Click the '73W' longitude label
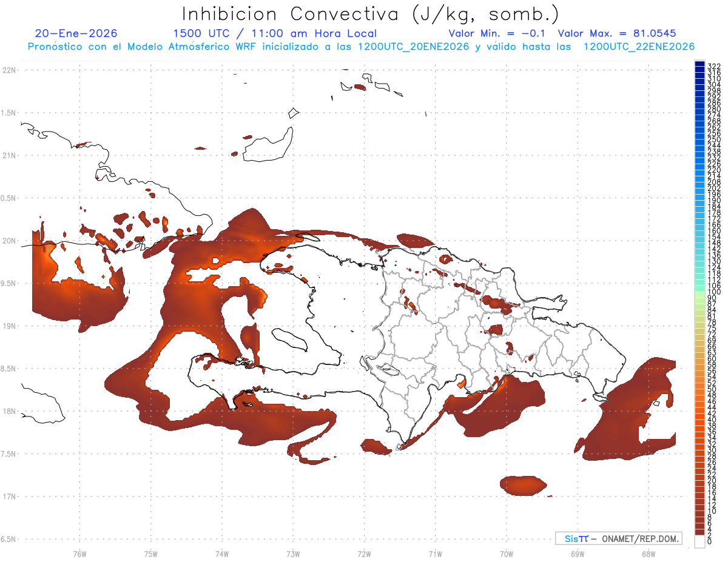 293,554
